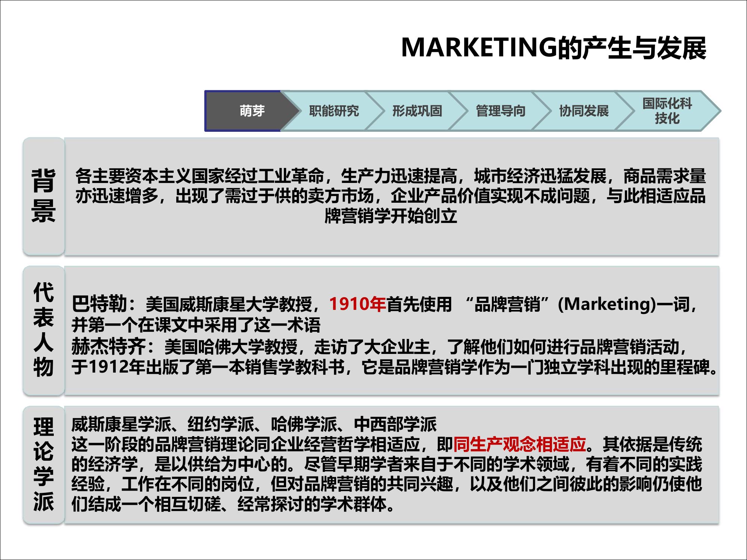Click the background paragraph starting 各主要资本主义国家
The height and width of the screenshot is (560, 747).
coord(391,196)
